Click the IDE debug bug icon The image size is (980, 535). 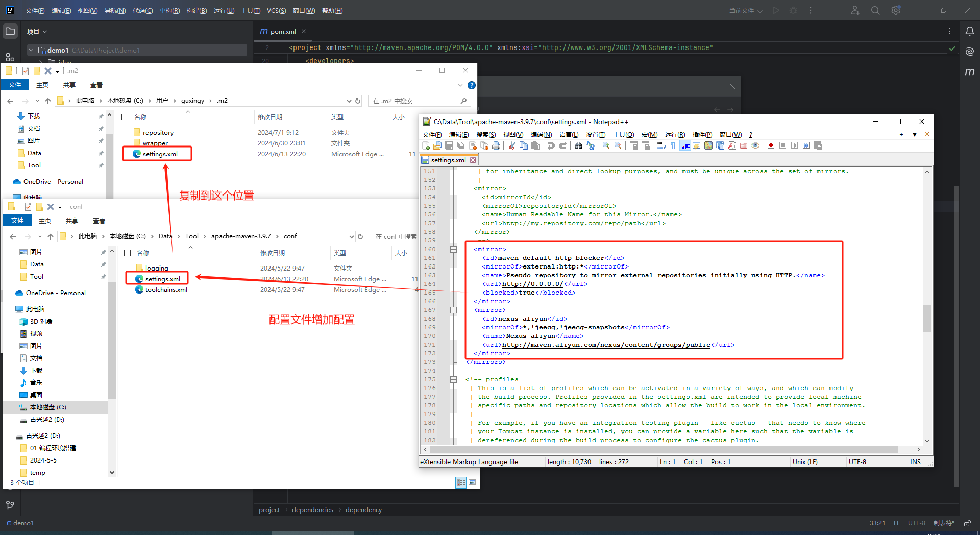click(793, 11)
